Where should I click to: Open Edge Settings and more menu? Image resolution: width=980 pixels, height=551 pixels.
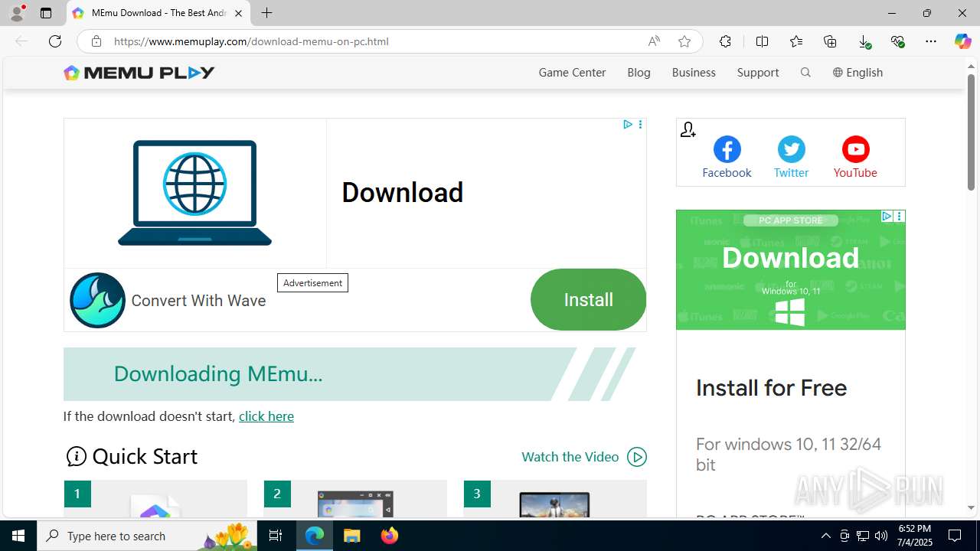point(931,41)
